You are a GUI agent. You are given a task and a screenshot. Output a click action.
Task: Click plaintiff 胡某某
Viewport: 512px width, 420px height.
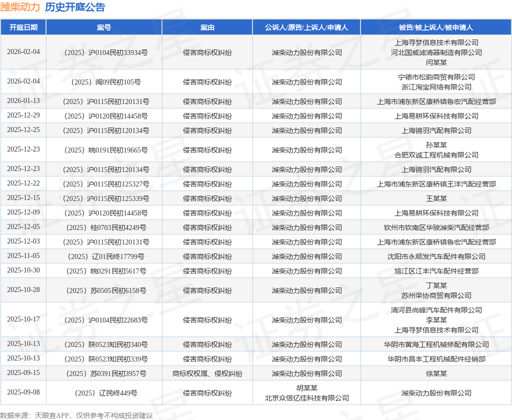307,388
